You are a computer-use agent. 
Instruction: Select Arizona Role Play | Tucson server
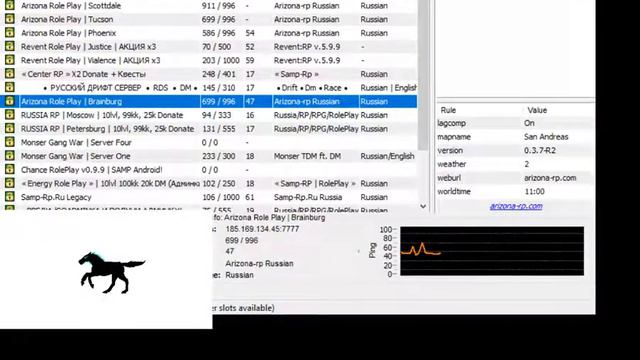pos(67,19)
